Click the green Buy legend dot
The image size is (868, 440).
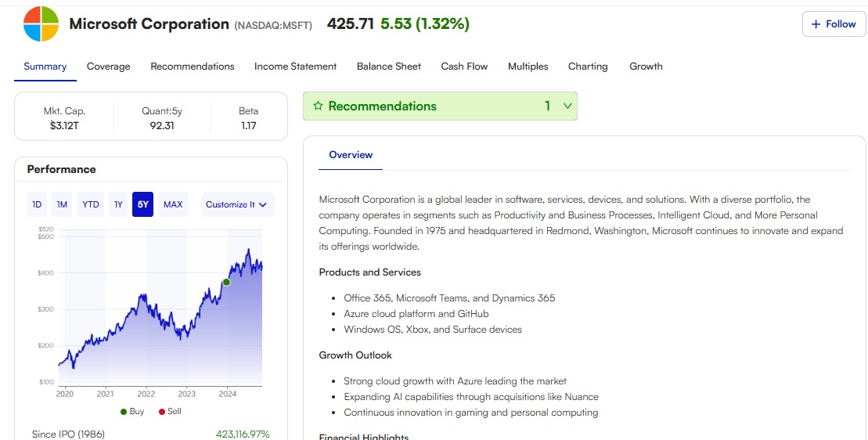point(124,412)
